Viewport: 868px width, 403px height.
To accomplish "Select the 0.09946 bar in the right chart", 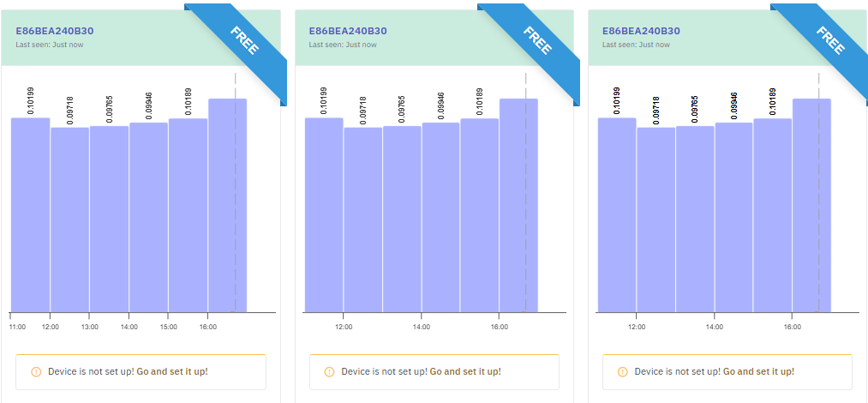I will click(734, 217).
